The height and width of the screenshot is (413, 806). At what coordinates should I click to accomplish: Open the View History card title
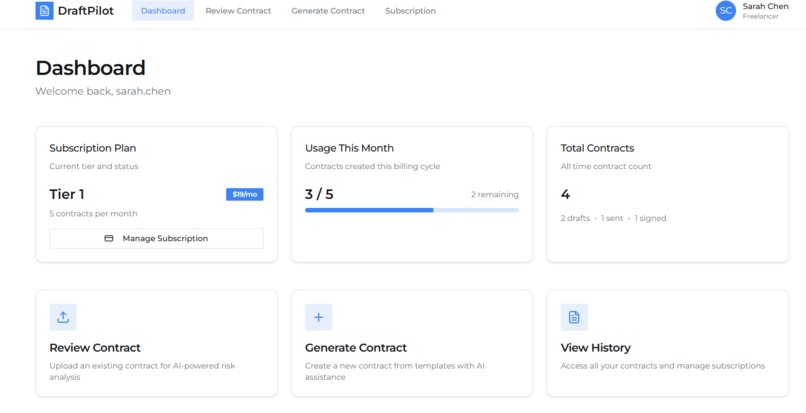click(595, 348)
